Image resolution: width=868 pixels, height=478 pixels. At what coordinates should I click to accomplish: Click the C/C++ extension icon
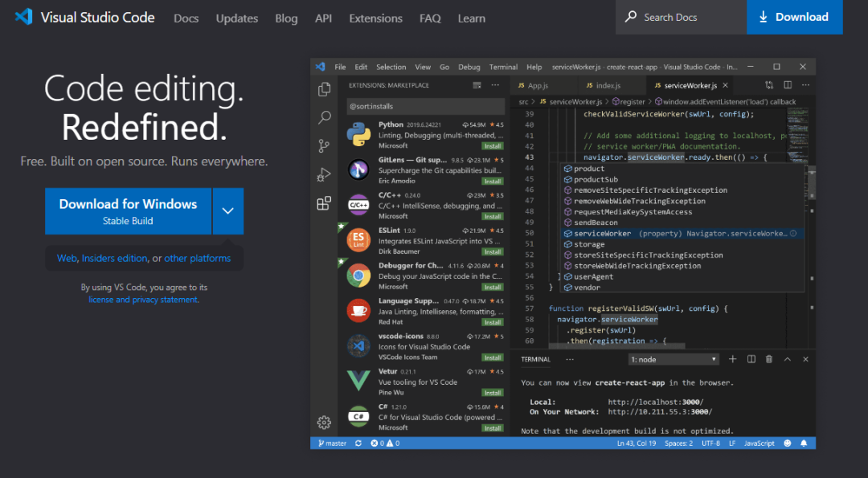[x=358, y=205]
